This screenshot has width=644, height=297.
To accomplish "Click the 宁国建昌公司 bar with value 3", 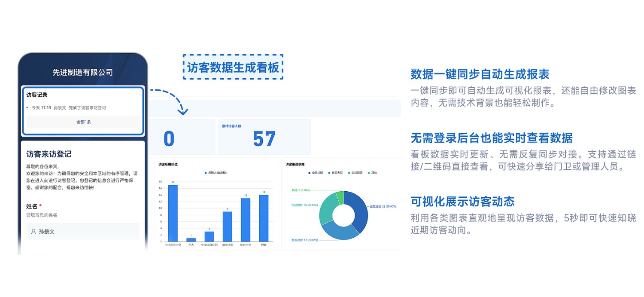I will pos(209,236).
